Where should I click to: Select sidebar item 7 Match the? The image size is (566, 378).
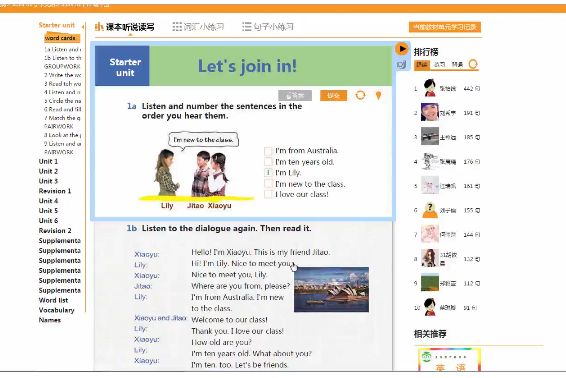62,118
